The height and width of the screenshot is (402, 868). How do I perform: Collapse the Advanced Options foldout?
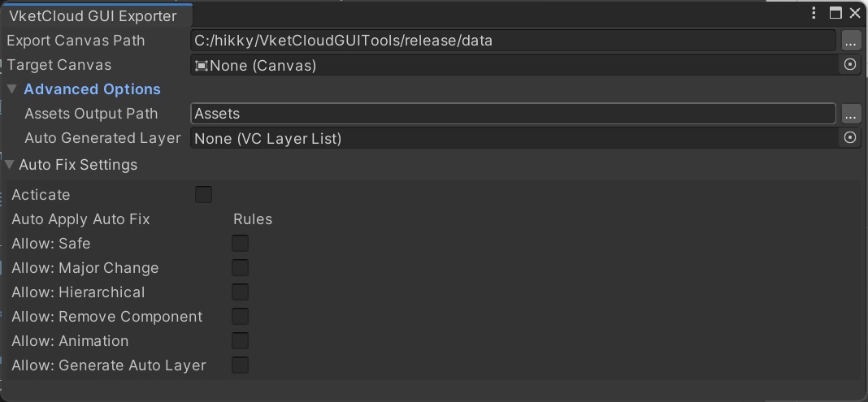[12, 89]
